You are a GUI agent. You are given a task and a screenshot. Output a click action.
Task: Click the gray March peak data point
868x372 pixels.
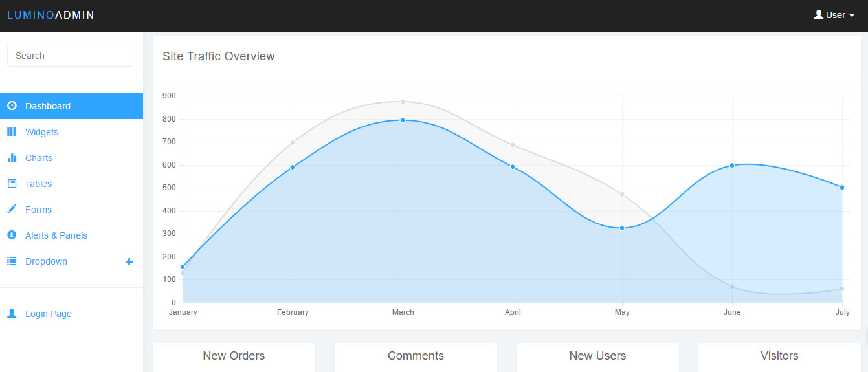(403, 102)
